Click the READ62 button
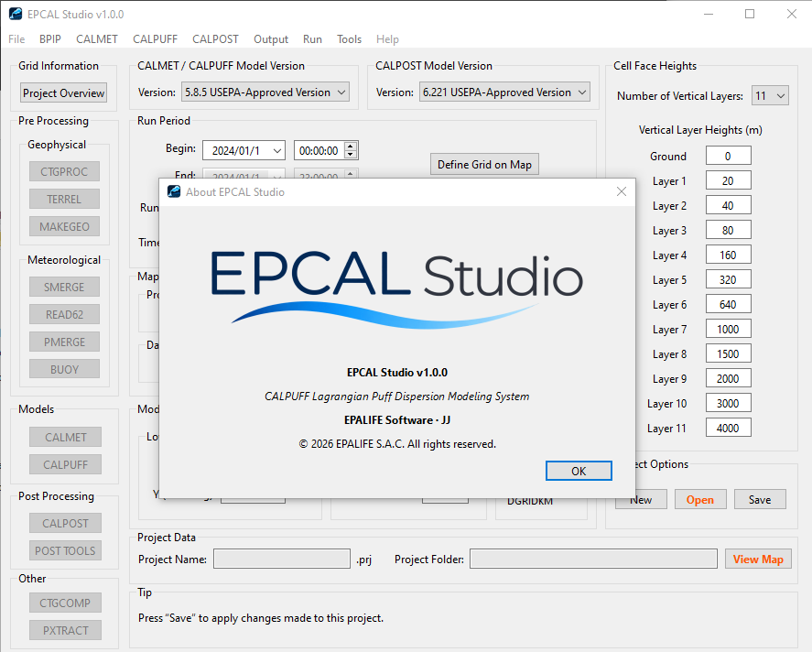Screen dimensions: 812x652 [64, 314]
